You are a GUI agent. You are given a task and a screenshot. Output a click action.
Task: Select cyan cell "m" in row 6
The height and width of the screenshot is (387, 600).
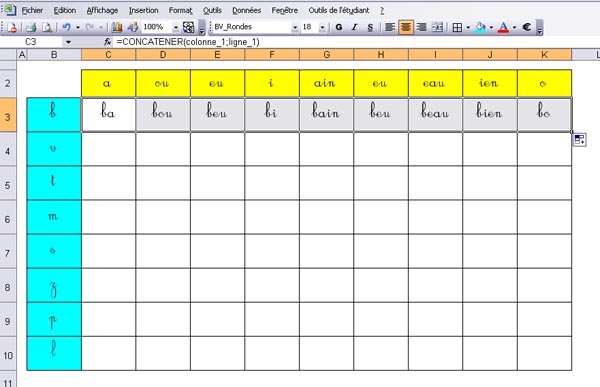[54, 217]
